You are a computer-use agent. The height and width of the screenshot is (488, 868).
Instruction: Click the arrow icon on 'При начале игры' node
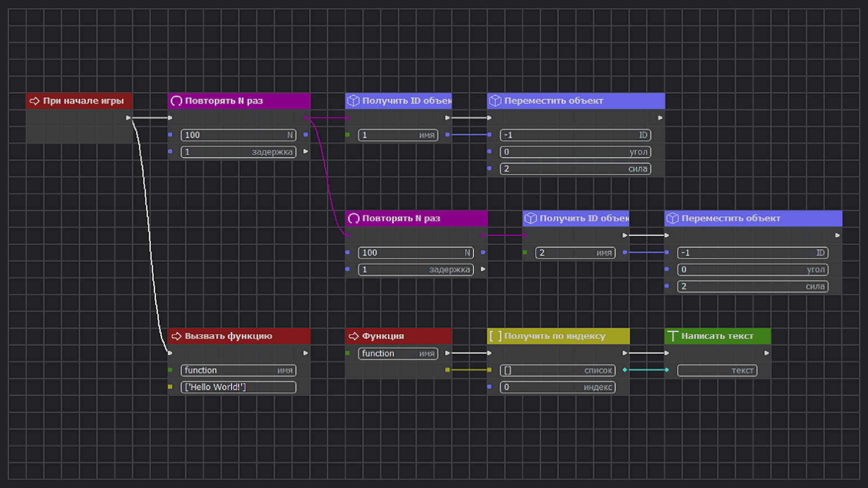pyautogui.click(x=35, y=101)
